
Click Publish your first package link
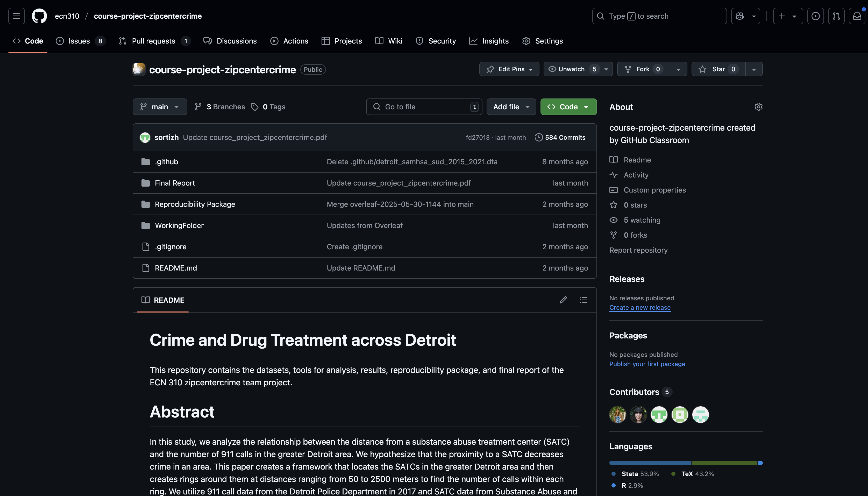647,364
